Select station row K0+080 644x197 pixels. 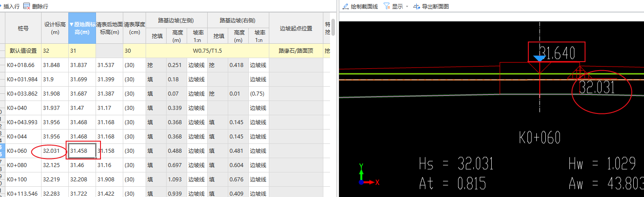click(x=23, y=165)
